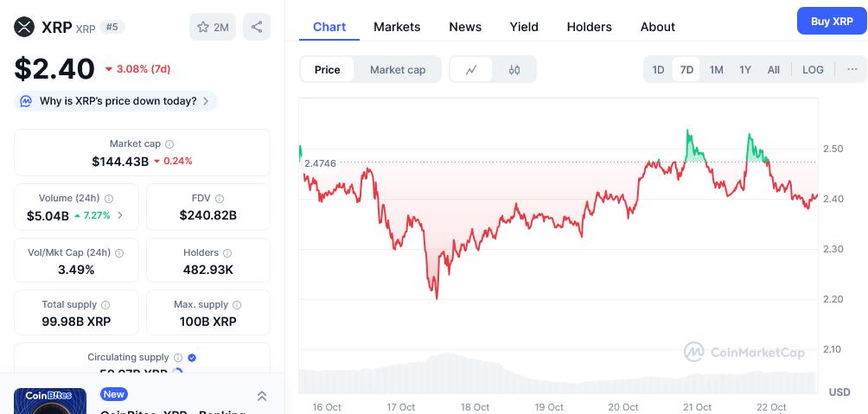This screenshot has height=414, width=868.
Task: Switch to candlestick chart icon
Action: coord(514,69)
